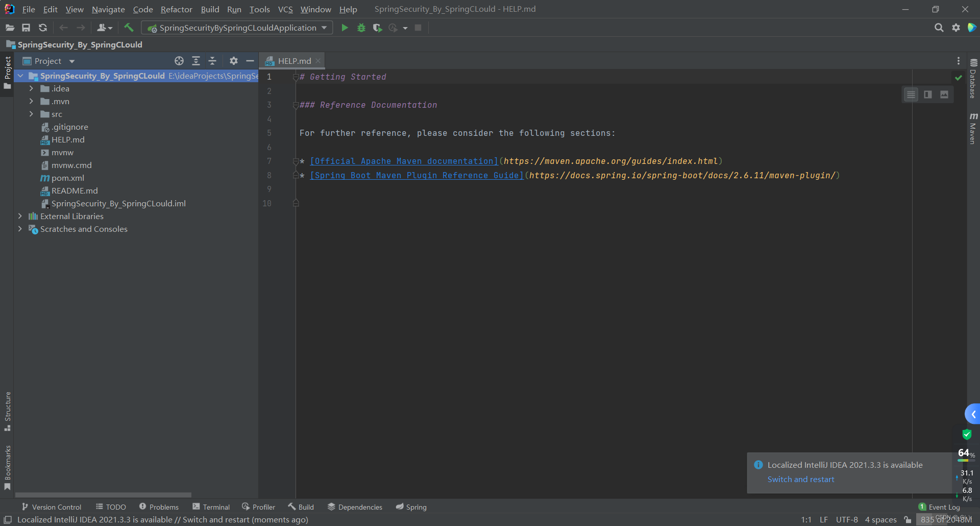Open editor tabs three-dot menu
The image size is (980, 526).
[959, 61]
